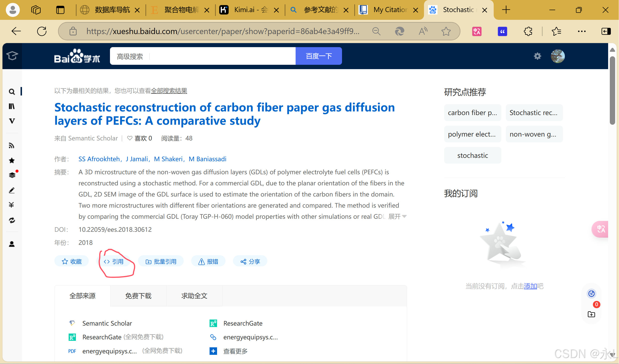Toggle 收藏 to bookmark this paper
This screenshot has height=364, width=619.
click(72, 261)
